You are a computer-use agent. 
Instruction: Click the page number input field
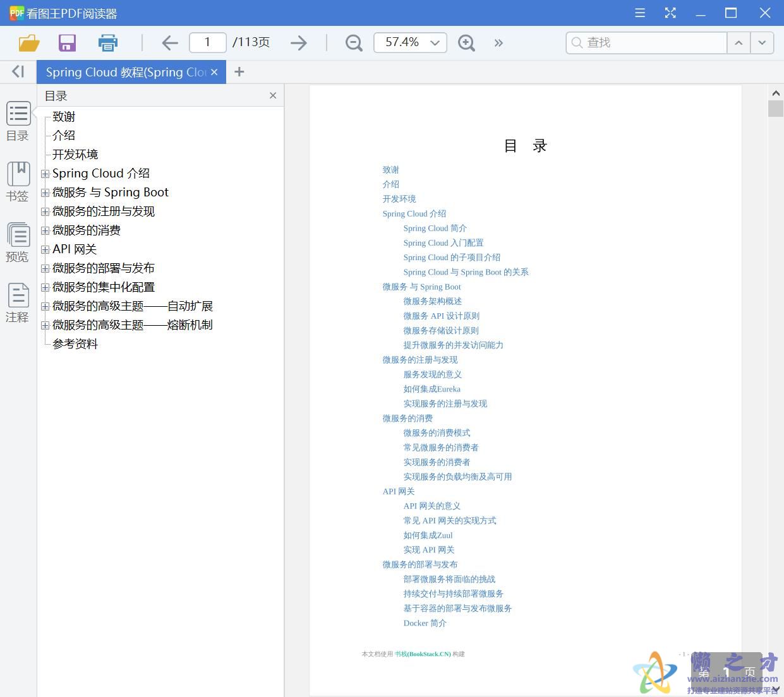pos(207,43)
